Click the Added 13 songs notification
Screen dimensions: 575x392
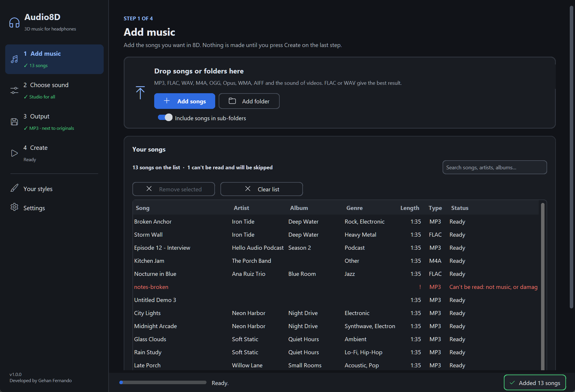click(x=535, y=383)
